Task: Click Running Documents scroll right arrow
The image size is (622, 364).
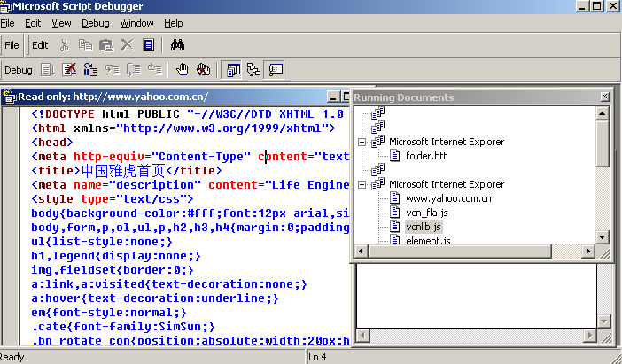Action: click(587, 251)
